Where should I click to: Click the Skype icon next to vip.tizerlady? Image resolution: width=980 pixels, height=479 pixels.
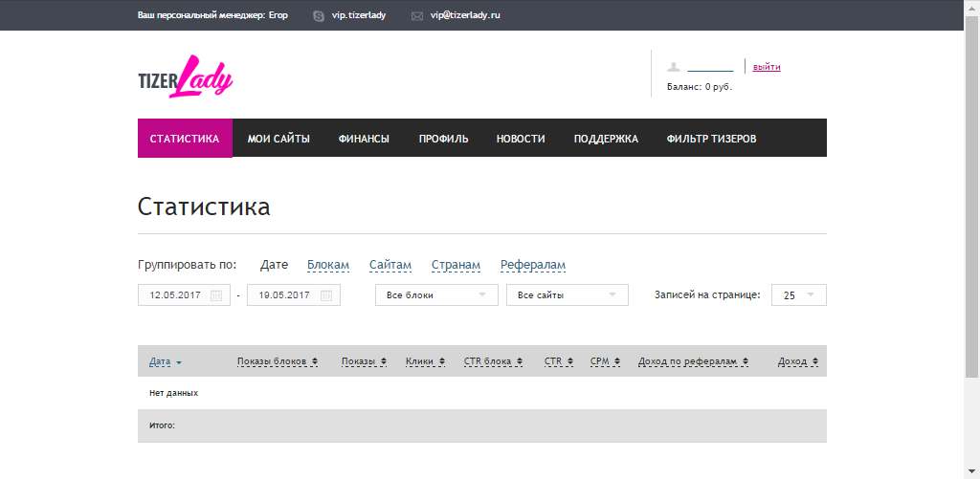tap(319, 16)
